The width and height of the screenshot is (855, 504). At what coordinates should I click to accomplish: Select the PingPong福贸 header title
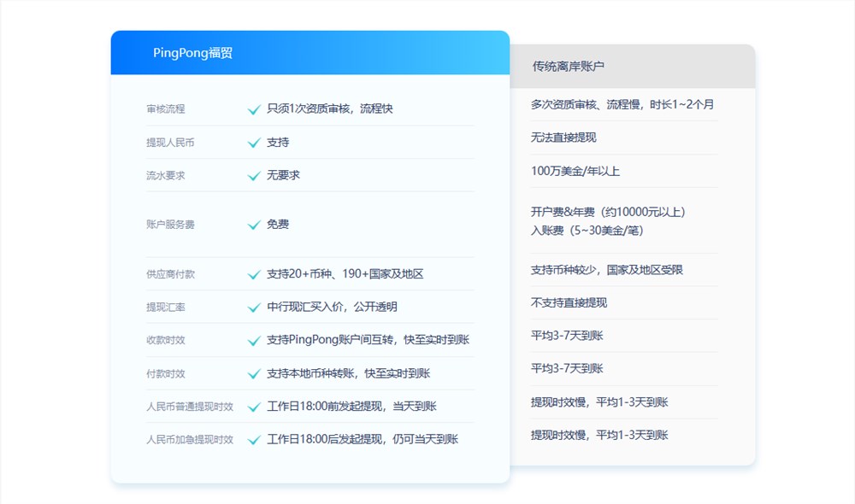coord(193,53)
